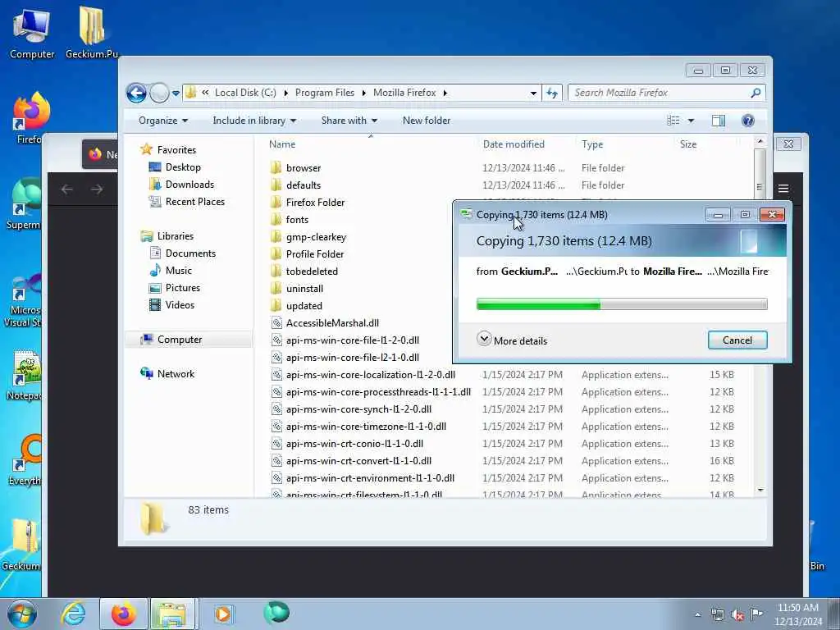Cancel the file copy operation
Viewport: 840px width, 630px height.
pos(737,340)
